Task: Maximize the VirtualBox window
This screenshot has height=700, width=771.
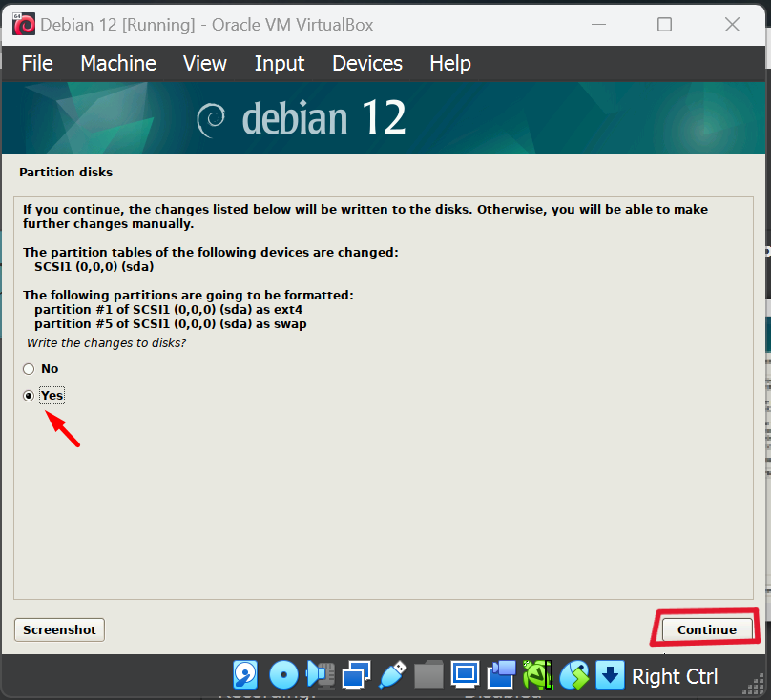Action: (x=664, y=24)
